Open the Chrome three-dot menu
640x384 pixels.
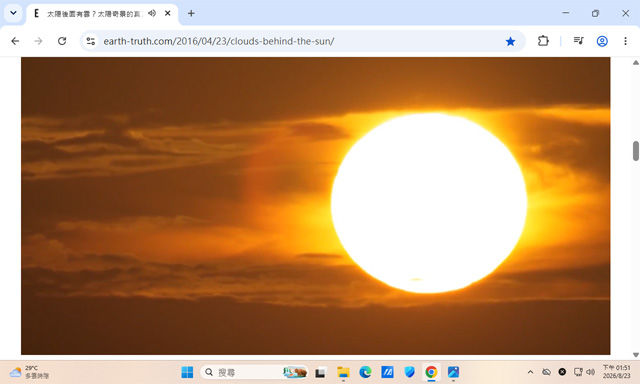(x=625, y=41)
